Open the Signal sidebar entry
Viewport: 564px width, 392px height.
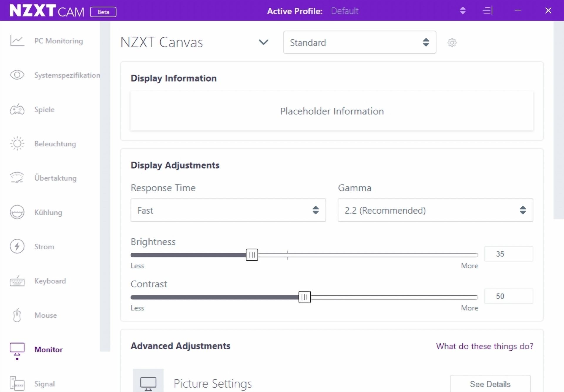[x=44, y=384]
